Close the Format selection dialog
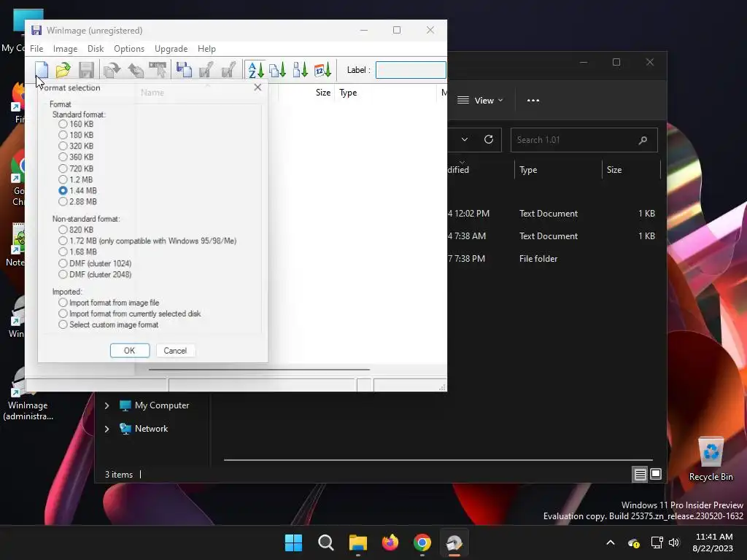747x560 pixels. point(258,87)
